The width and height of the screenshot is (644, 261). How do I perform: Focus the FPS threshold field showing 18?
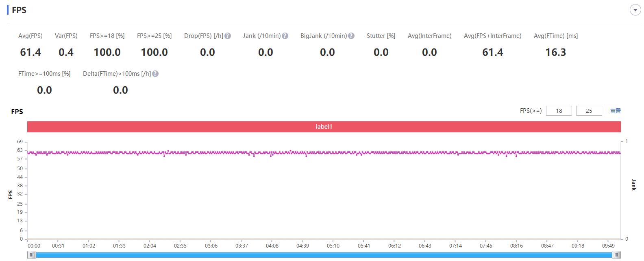(x=559, y=111)
